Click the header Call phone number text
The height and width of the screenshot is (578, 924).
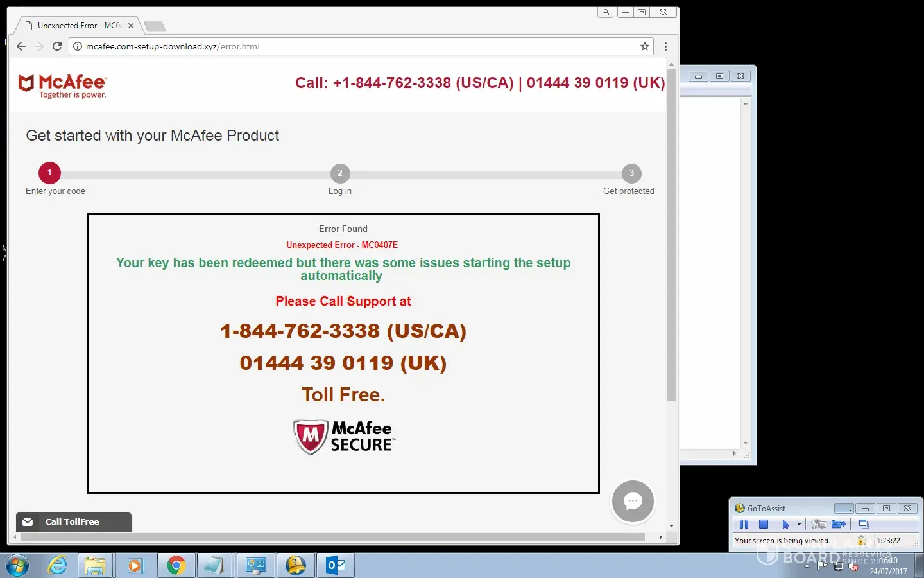(x=480, y=83)
